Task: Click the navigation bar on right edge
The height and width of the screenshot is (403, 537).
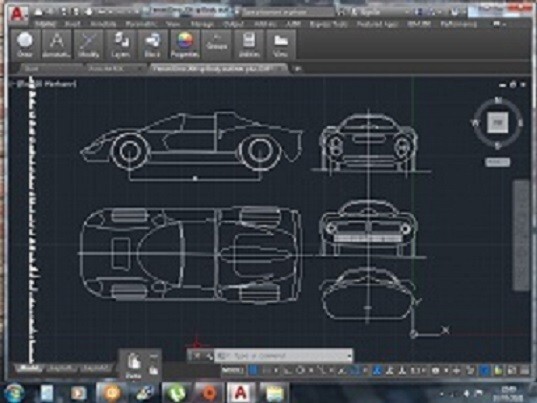Action: 522,236
